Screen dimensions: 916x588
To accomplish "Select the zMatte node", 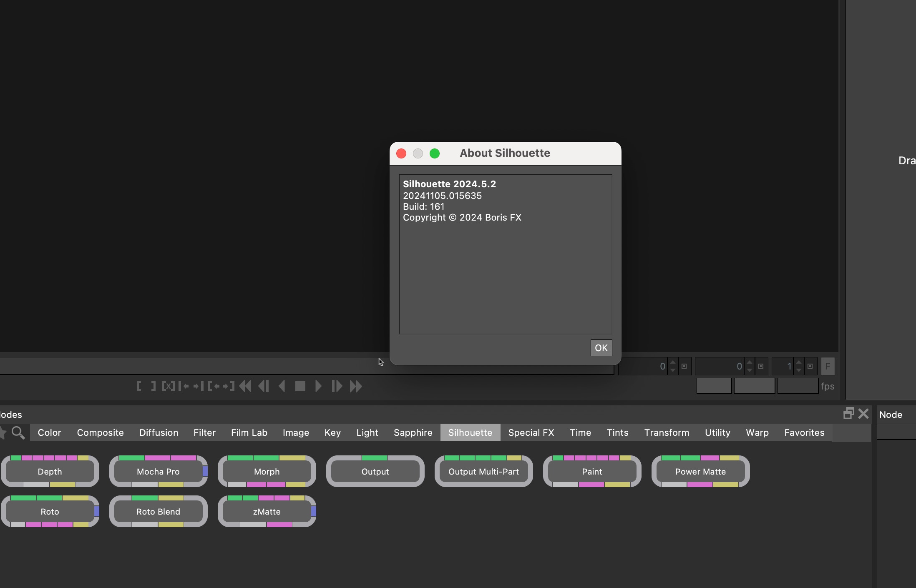I will pyautogui.click(x=267, y=511).
